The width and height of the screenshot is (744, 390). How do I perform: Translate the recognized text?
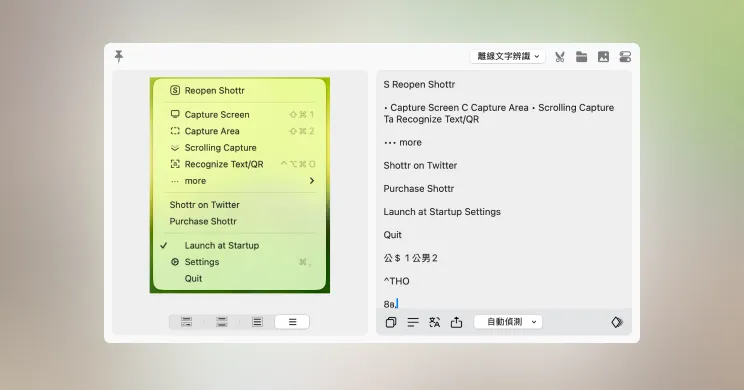435,322
